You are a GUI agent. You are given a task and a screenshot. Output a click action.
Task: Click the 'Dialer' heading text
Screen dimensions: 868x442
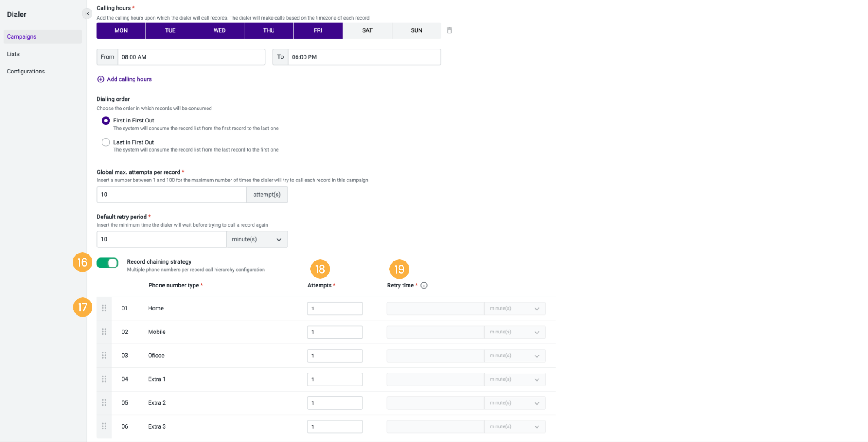(x=17, y=14)
